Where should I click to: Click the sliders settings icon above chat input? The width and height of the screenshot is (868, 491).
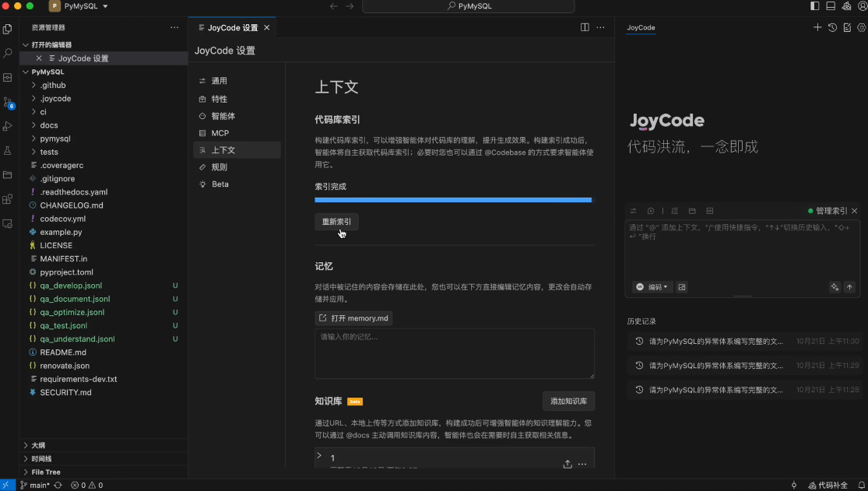click(633, 211)
